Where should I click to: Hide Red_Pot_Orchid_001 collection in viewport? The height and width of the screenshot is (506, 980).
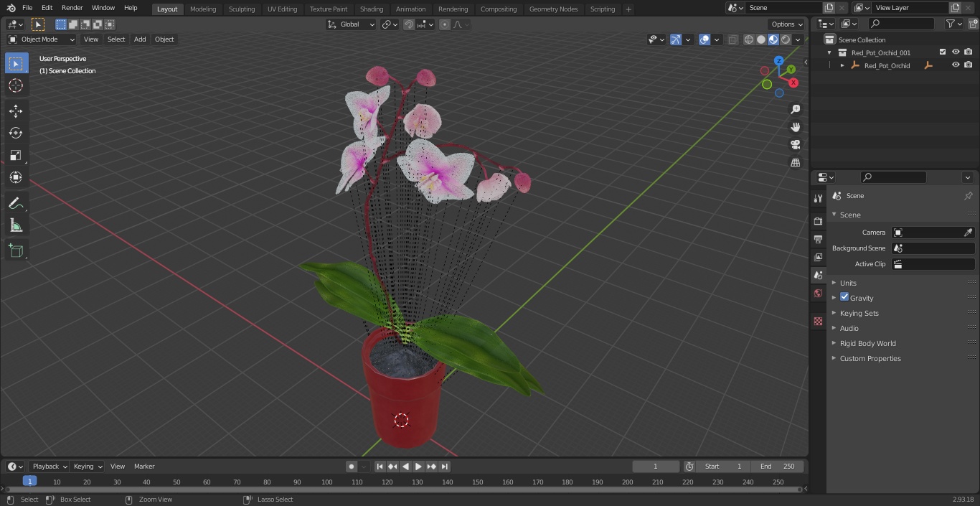click(956, 52)
